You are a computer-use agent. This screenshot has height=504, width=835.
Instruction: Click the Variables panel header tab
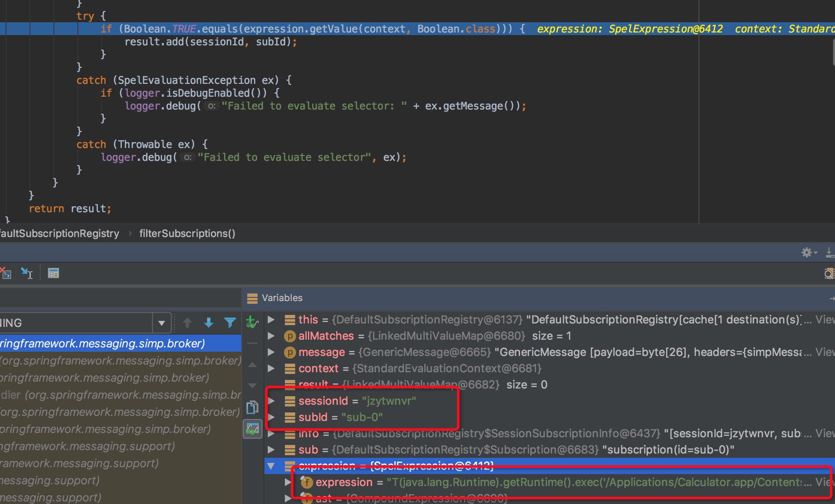(281, 298)
